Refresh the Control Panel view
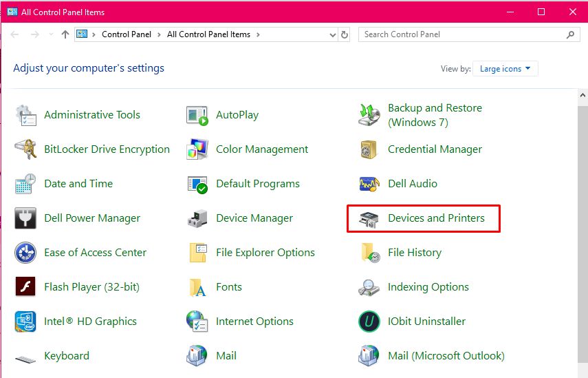 tap(345, 35)
